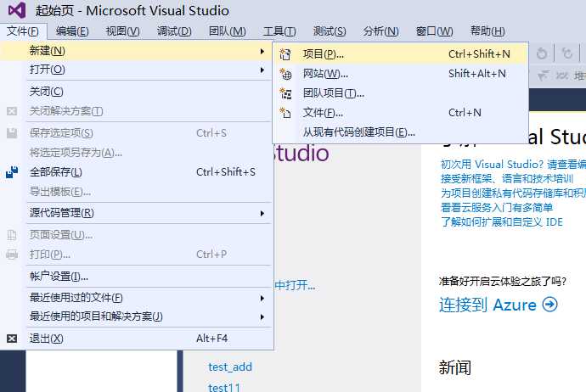This screenshot has width=586, height=392.
Task: Open the 分析(N) menu
Action: click(380, 31)
